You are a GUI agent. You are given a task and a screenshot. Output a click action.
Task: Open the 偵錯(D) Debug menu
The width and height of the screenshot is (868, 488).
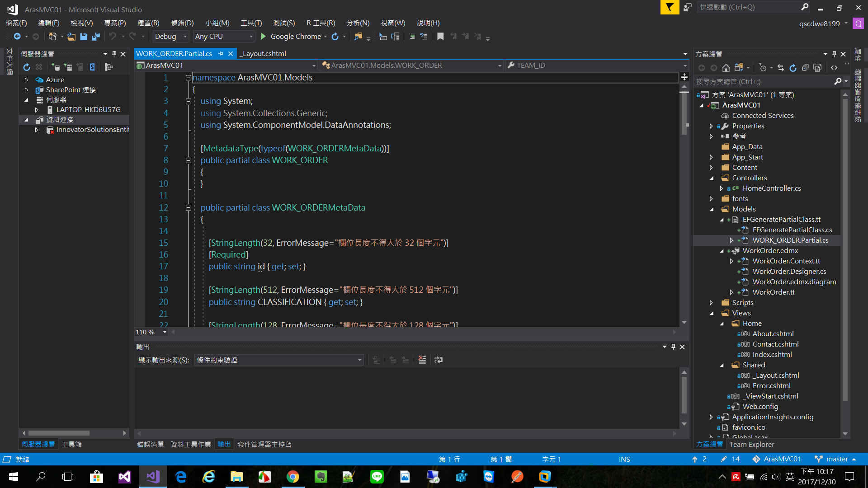tap(182, 23)
